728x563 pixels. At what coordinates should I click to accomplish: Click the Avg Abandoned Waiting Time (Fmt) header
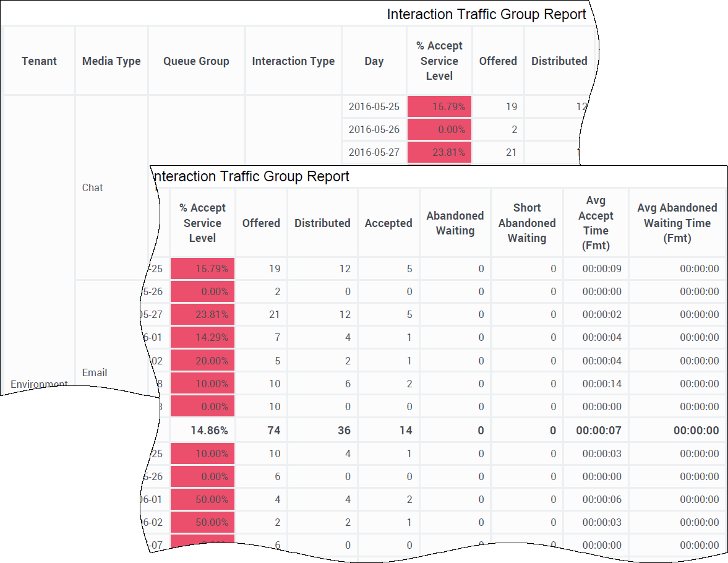pos(677,223)
